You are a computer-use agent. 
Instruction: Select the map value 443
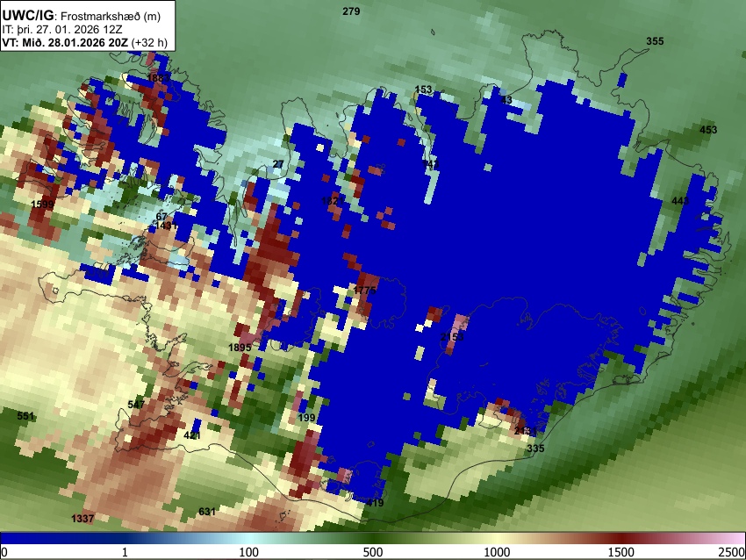[x=680, y=201]
